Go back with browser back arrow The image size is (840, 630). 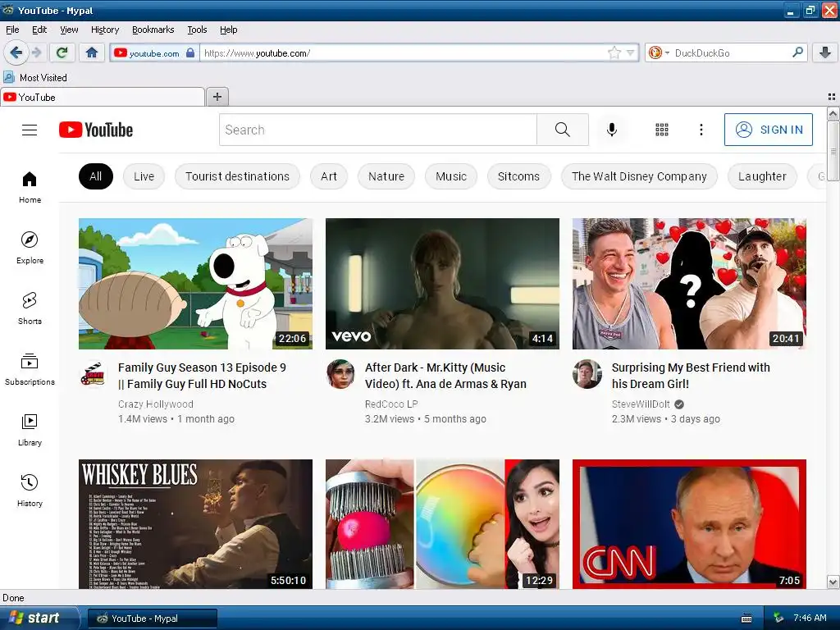pos(16,52)
